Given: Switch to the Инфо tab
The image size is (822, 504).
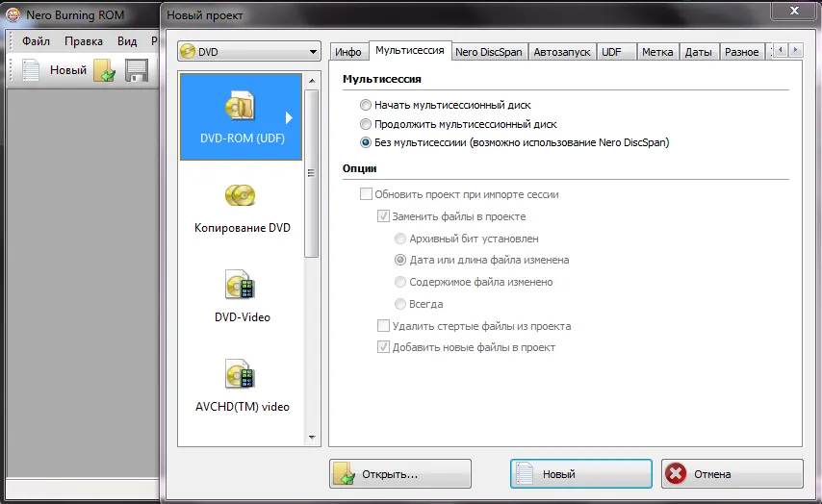Looking at the screenshot, I should click(348, 52).
